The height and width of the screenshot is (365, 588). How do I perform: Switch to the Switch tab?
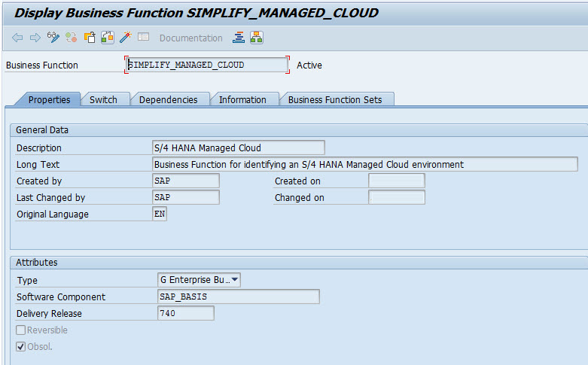[103, 99]
